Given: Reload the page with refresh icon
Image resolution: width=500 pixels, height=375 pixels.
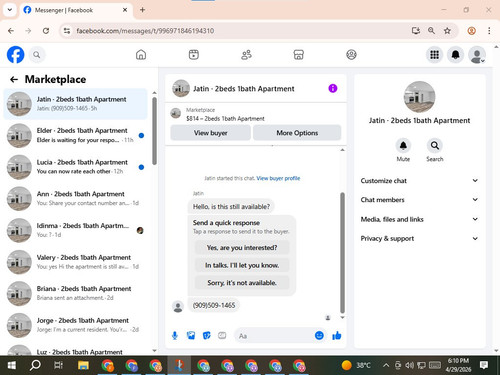Looking at the screenshot, I should coord(46,31).
